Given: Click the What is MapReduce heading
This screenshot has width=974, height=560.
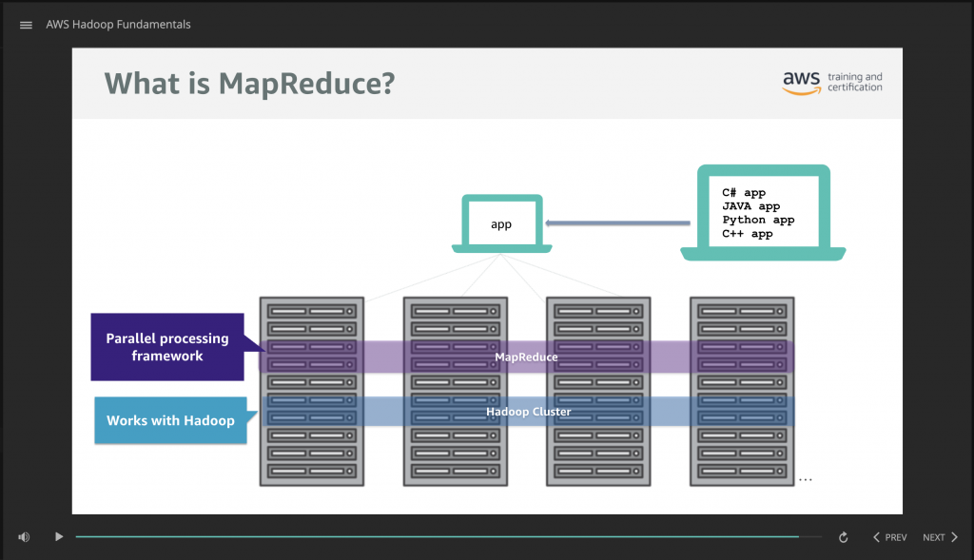Looking at the screenshot, I should click(249, 84).
